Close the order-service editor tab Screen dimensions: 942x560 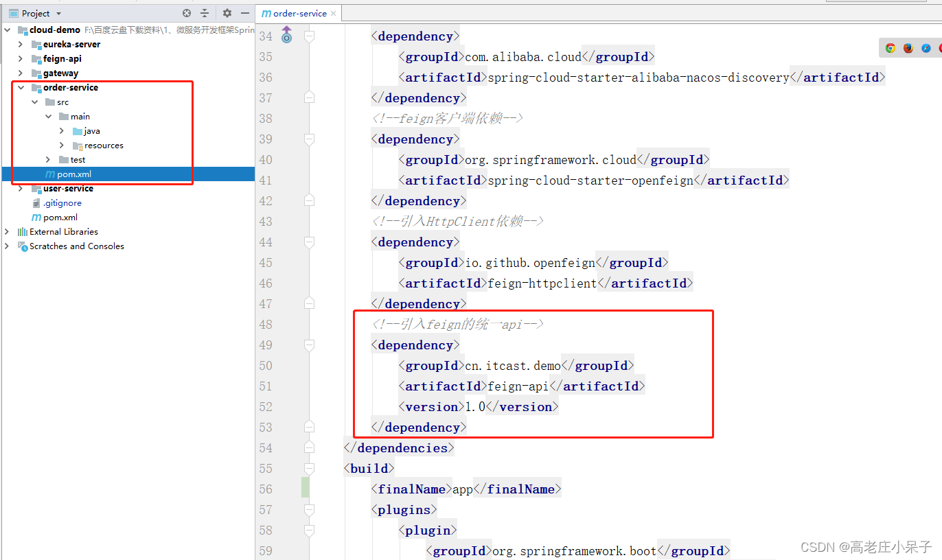(x=334, y=12)
